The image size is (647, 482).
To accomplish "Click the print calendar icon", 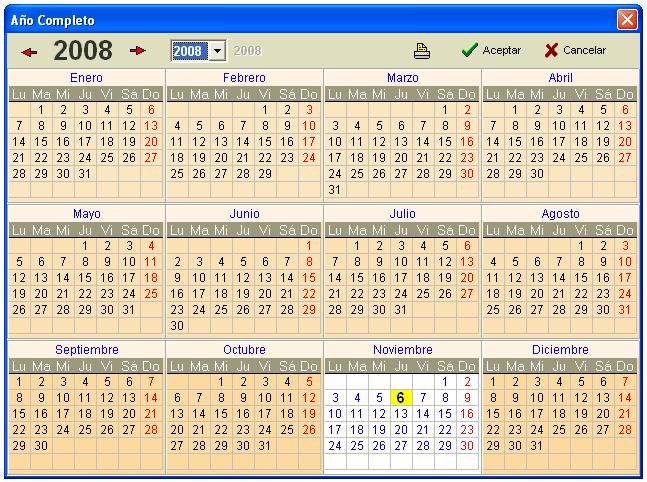I will pyautogui.click(x=422, y=51).
